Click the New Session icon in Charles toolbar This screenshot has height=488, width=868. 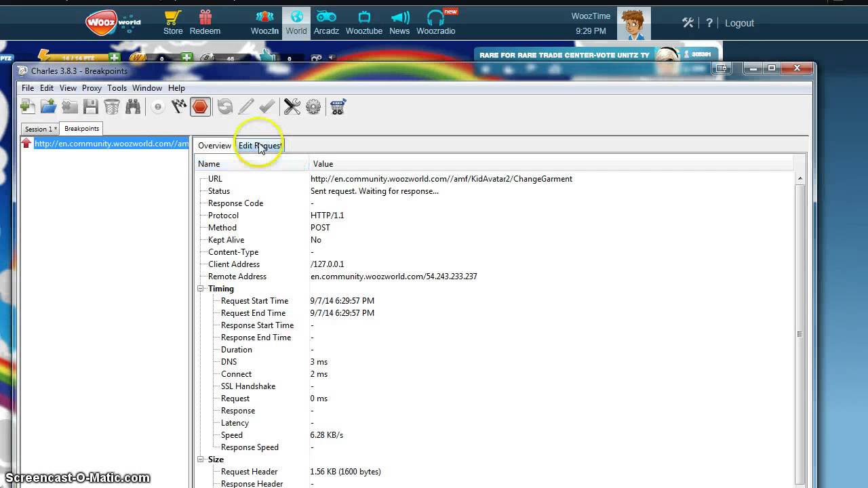[x=28, y=106]
